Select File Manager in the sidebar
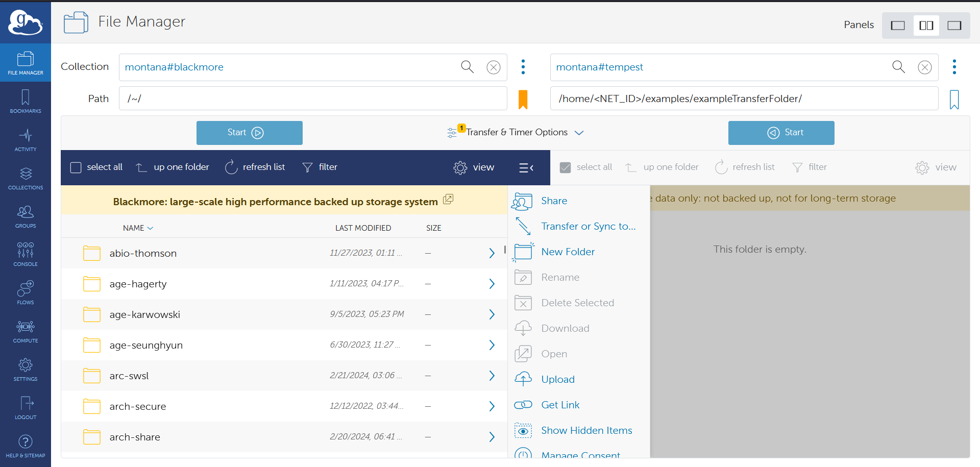 (x=26, y=63)
